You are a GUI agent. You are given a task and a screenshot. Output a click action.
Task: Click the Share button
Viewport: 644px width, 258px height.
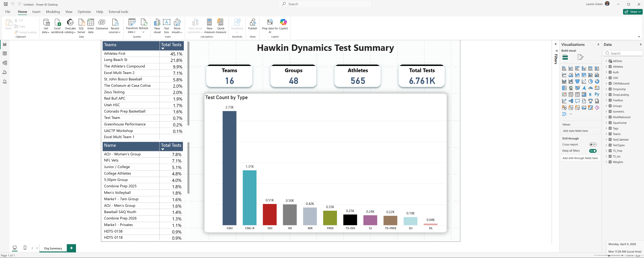coord(633,11)
